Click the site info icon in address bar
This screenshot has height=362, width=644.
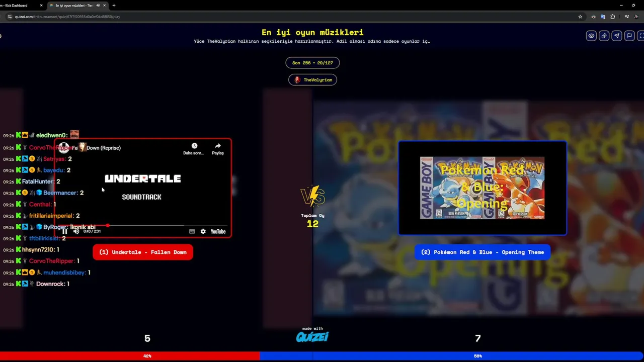(x=10, y=17)
